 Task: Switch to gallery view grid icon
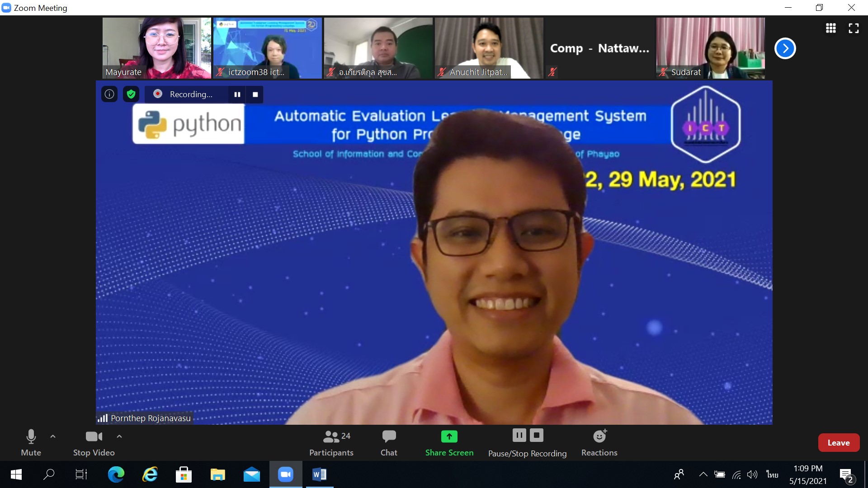(x=831, y=28)
